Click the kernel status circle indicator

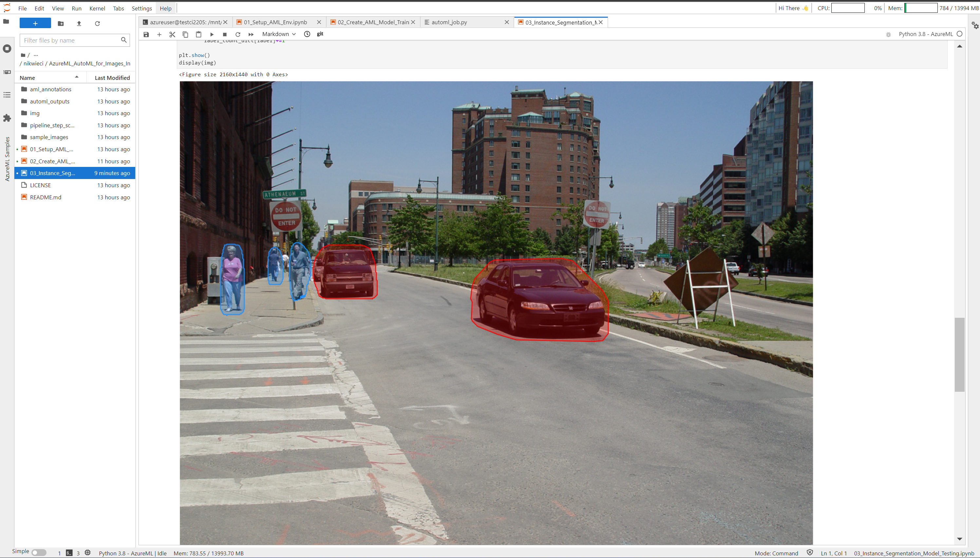[959, 34]
